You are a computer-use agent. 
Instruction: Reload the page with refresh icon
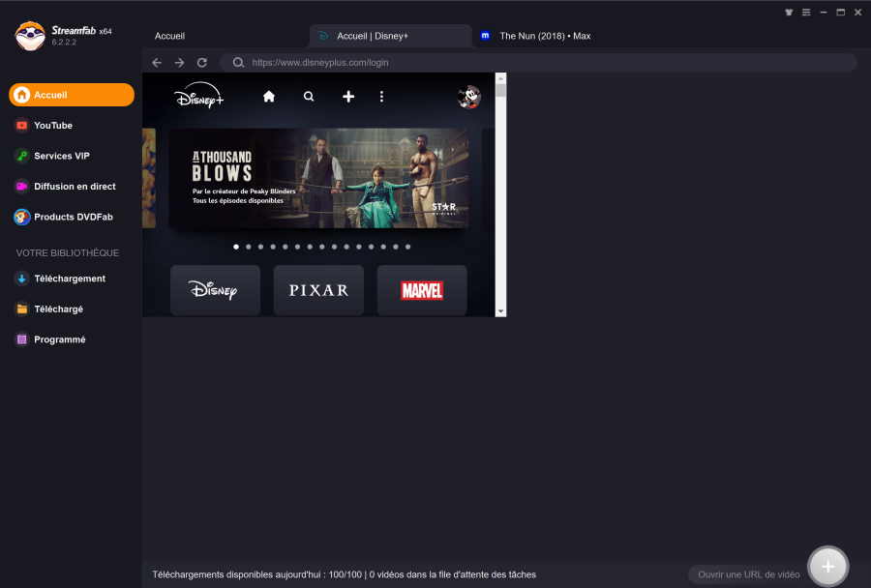[202, 63]
